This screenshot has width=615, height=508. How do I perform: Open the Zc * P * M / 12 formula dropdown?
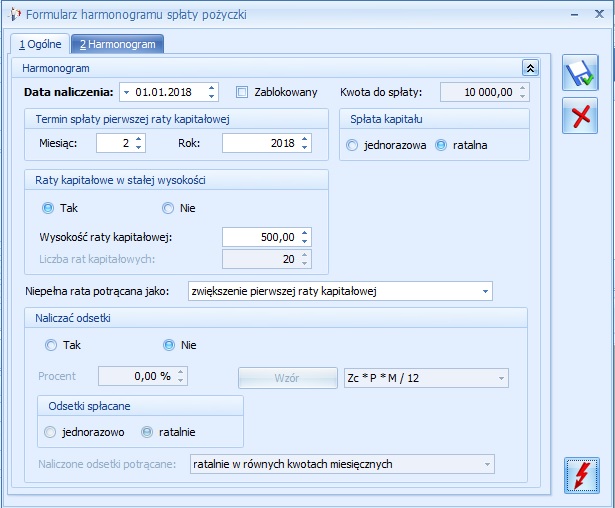coord(501,378)
